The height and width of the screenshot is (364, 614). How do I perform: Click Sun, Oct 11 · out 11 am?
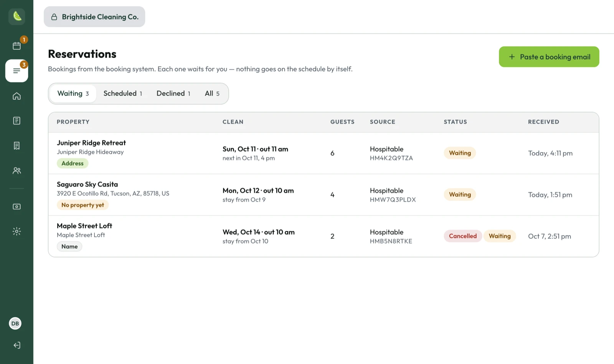255,149
